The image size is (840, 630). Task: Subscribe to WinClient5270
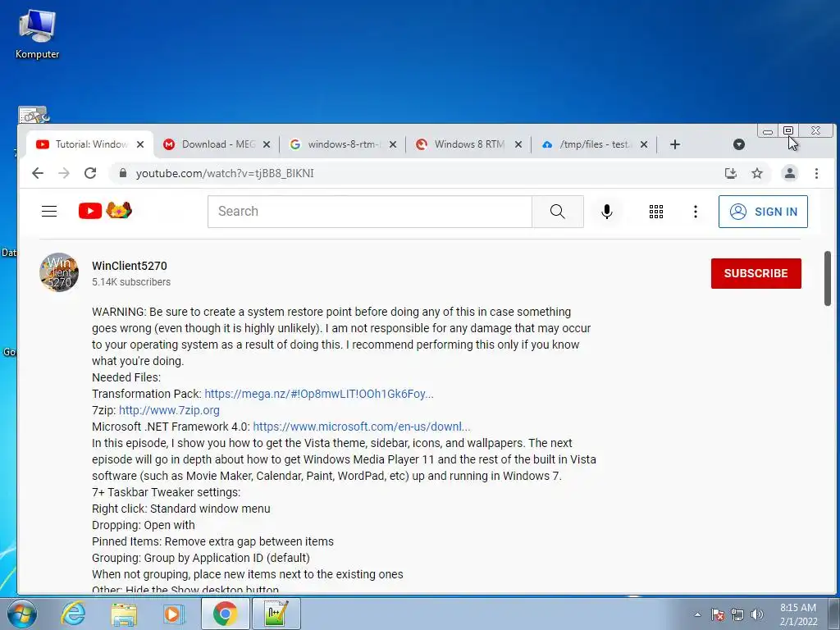pyautogui.click(x=756, y=273)
